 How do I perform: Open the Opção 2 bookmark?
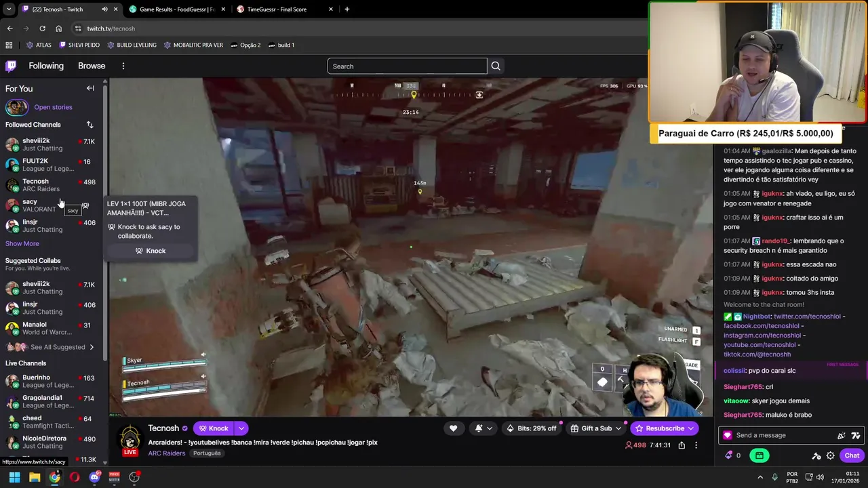(245, 45)
